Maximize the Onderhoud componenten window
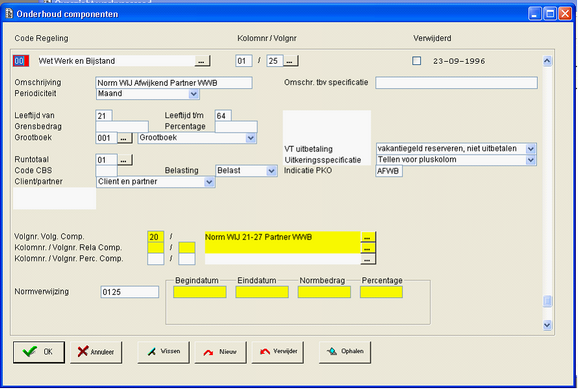The image size is (578, 389). (550, 14)
